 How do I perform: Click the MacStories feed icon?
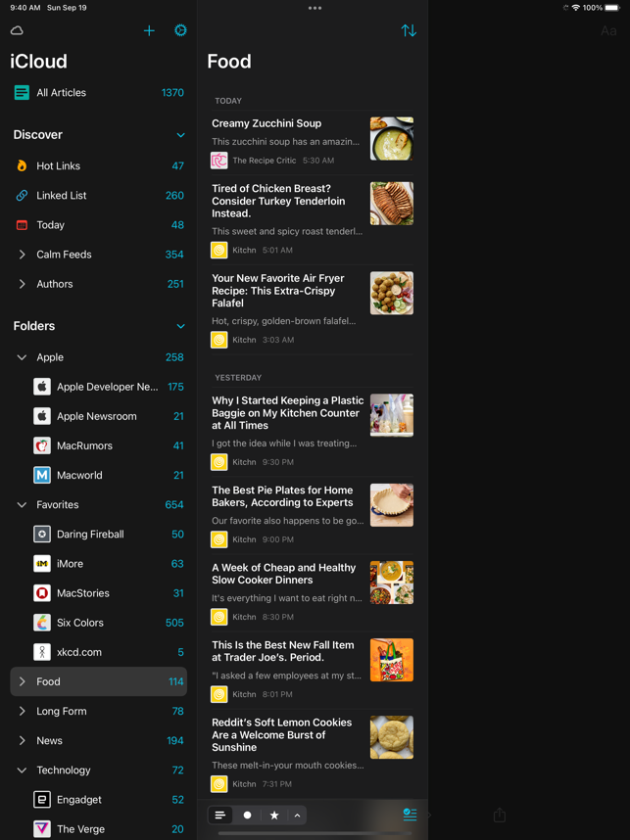click(42, 593)
